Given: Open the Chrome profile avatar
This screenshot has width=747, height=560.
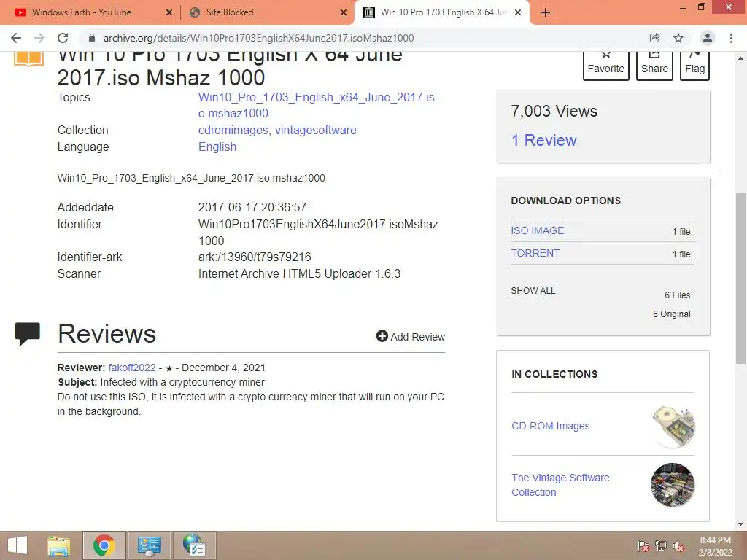Looking at the screenshot, I should coord(708,38).
